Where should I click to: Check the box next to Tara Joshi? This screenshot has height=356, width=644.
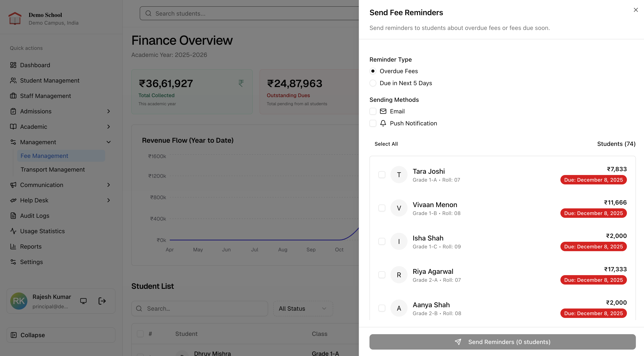click(382, 175)
